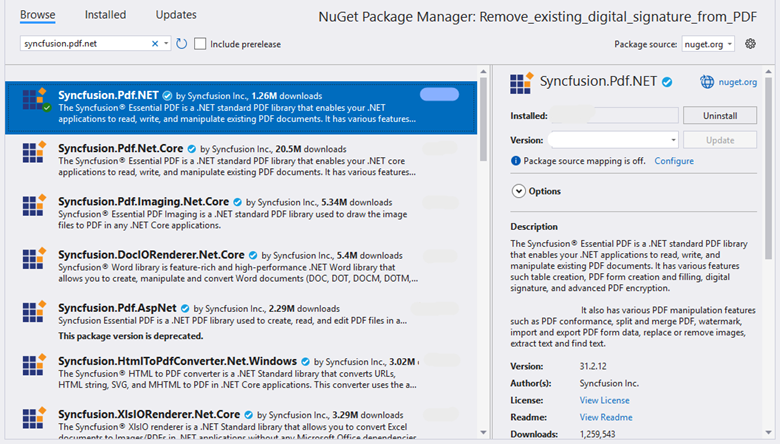Click the large package logo in details pane
Viewport: 780px width, 444px height.
coord(521,83)
